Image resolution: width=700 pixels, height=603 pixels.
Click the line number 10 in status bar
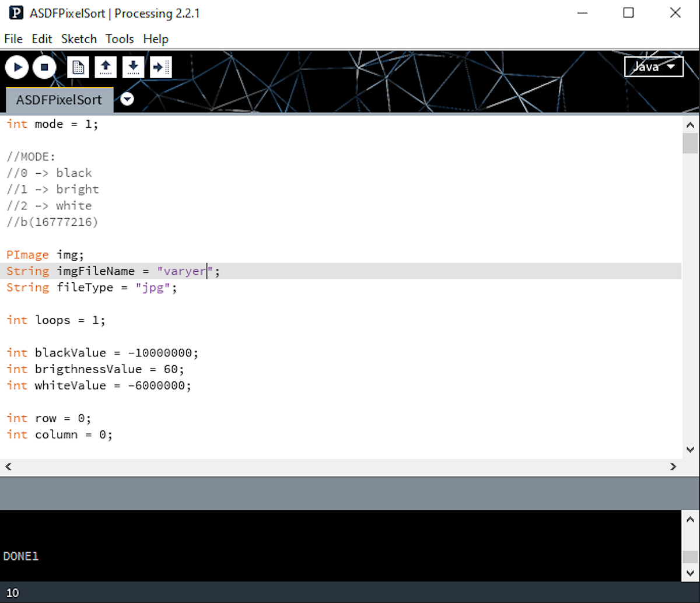click(x=12, y=593)
